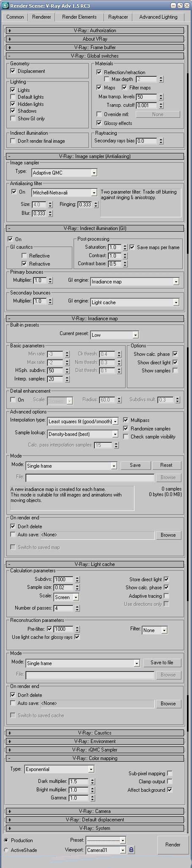Select the Production radio button
The height and width of the screenshot is (868, 192).
[x=6, y=840]
